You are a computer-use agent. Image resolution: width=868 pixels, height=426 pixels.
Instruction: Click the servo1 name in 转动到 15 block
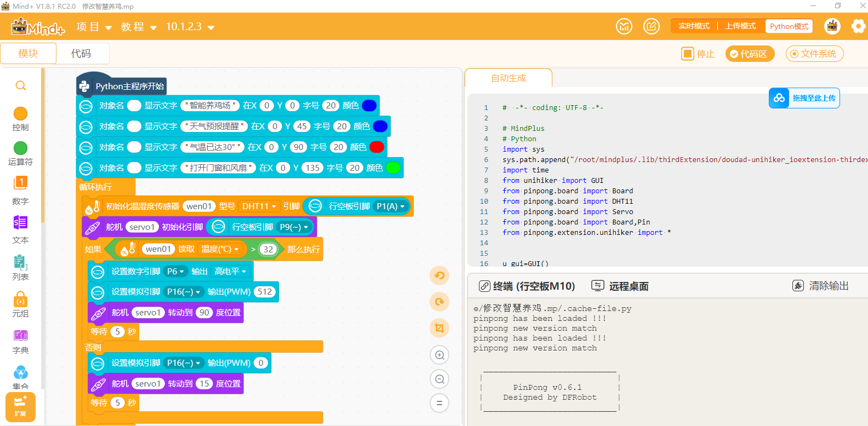coord(148,383)
